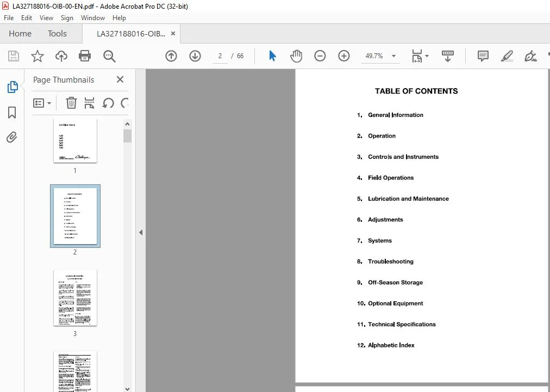Select the highlight text pen tool
This screenshot has width=550, height=392.
click(507, 56)
